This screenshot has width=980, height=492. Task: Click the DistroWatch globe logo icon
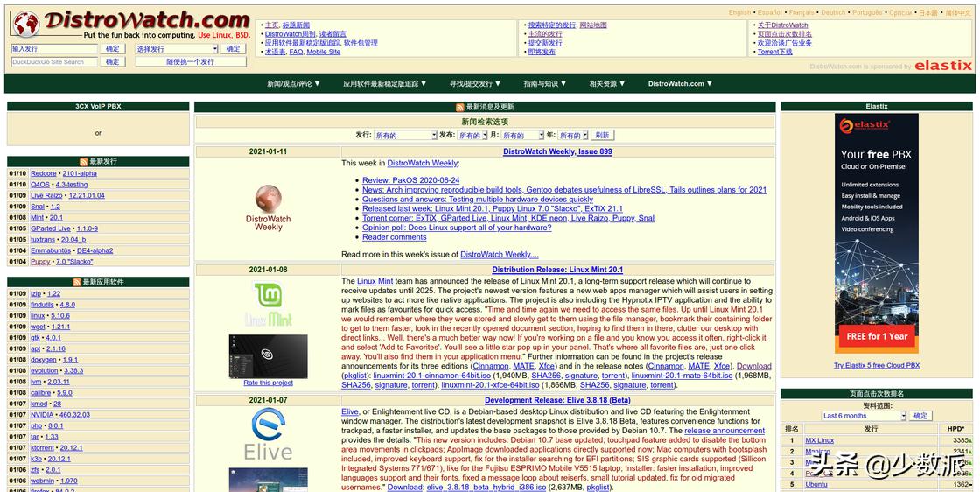(26, 24)
